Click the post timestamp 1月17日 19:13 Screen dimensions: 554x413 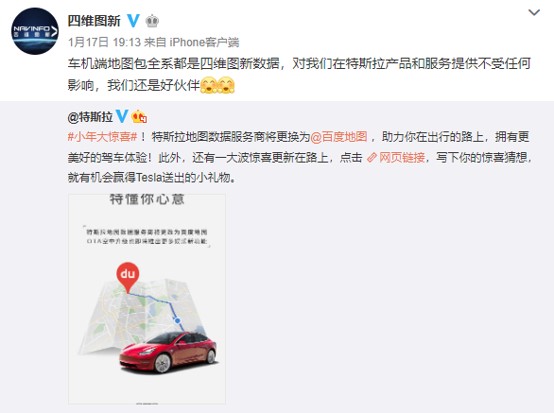click(104, 42)
